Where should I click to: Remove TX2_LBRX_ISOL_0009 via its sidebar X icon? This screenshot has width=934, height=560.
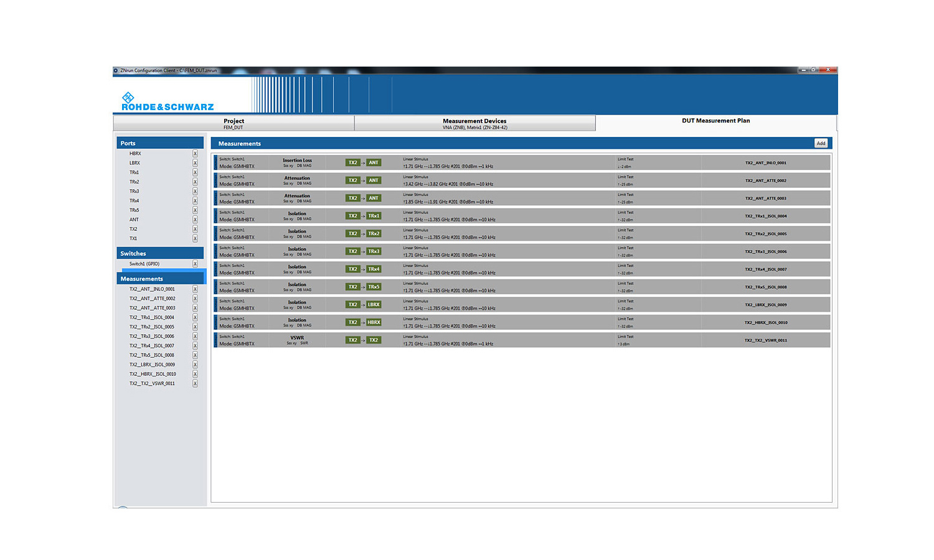[x=195, y=365]
